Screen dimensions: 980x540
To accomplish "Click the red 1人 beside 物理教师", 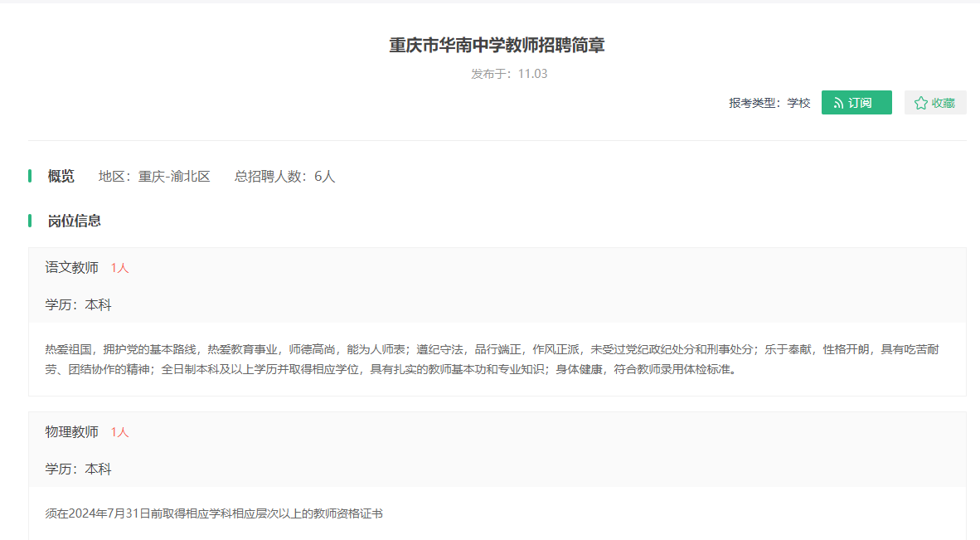I will [119, 432].
